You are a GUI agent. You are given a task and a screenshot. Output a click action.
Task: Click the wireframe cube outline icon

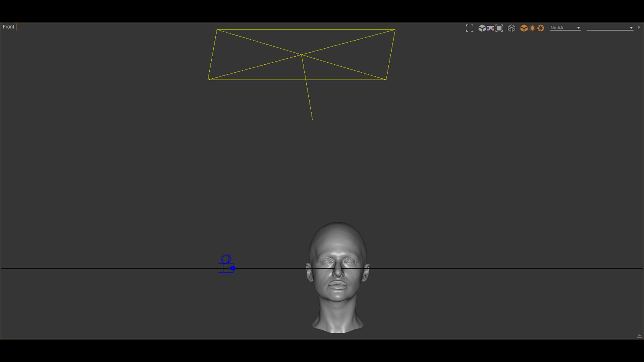(512, 28)
